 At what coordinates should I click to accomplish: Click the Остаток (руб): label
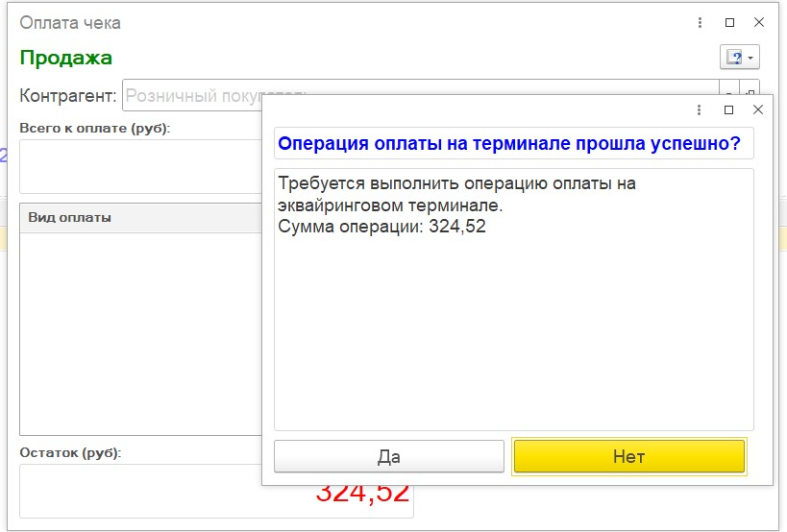click(70, 453)
